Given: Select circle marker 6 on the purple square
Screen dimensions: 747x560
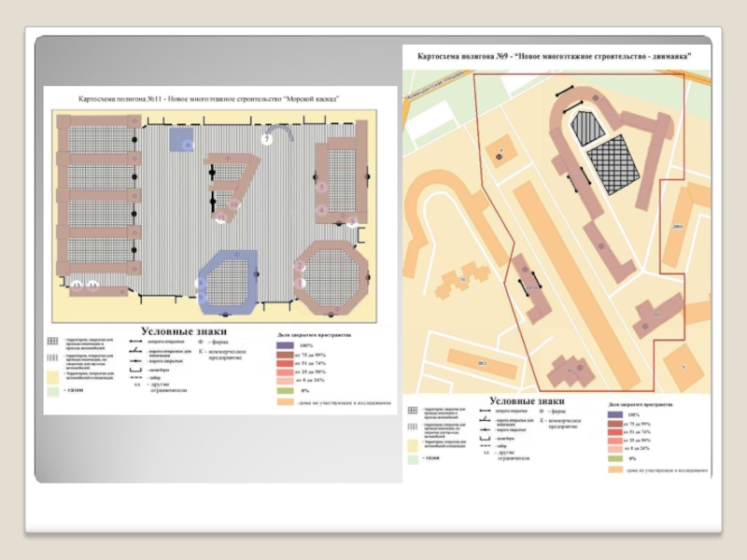Looking at the screenshot, I should point(189,145).
